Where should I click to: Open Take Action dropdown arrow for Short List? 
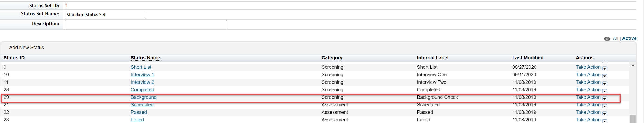tap(604, 68)
